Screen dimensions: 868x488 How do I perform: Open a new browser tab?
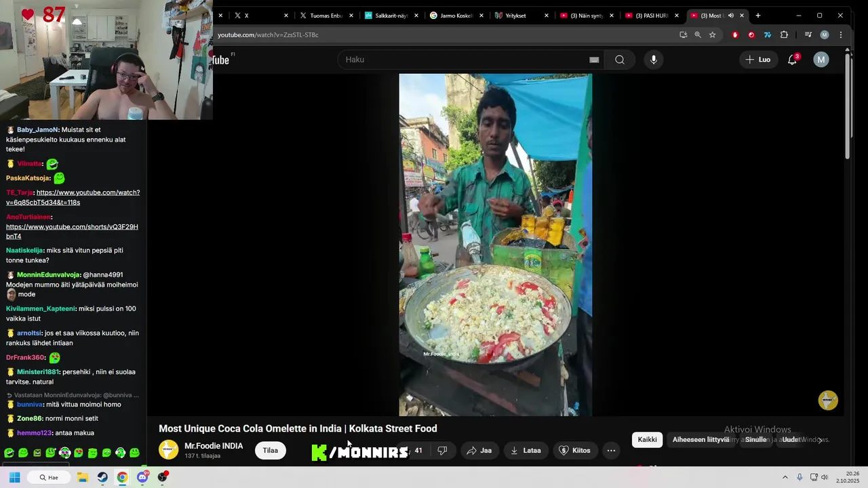click(x=758, y=16)
